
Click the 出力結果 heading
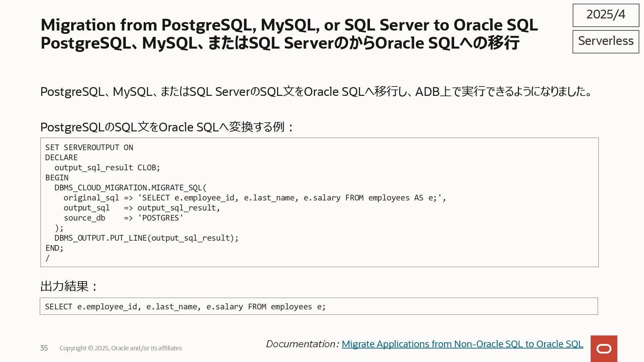coord(69,286)
